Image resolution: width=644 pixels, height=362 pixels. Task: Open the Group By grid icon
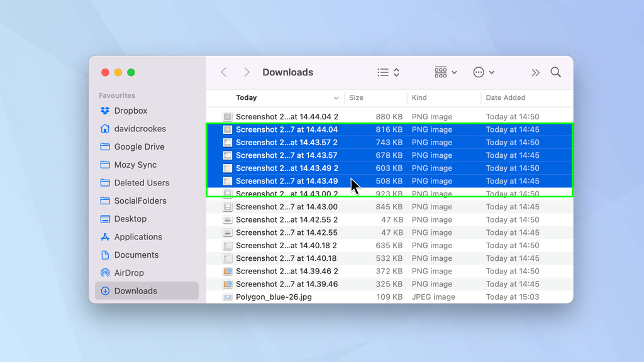click(441, 72)
